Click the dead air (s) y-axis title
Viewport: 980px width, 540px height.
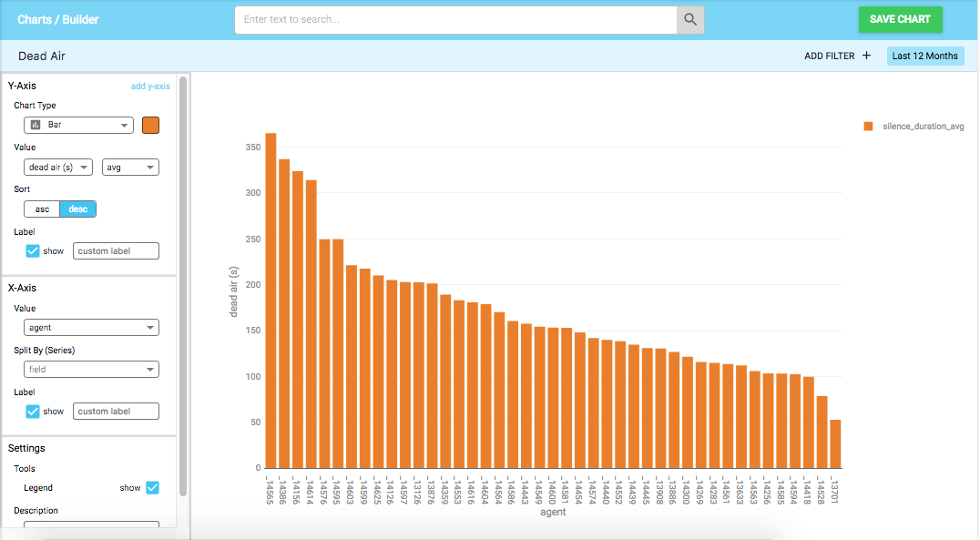pos(234,292)
